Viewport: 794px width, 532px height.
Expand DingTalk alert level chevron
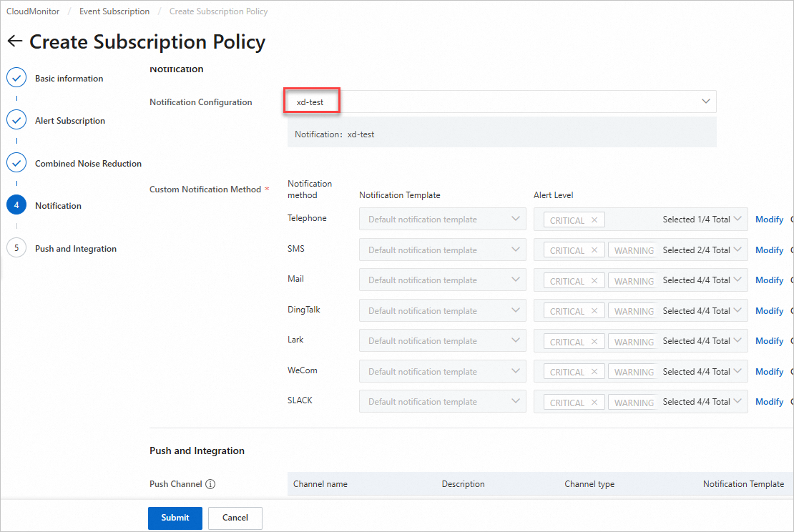tap(737, 310)
